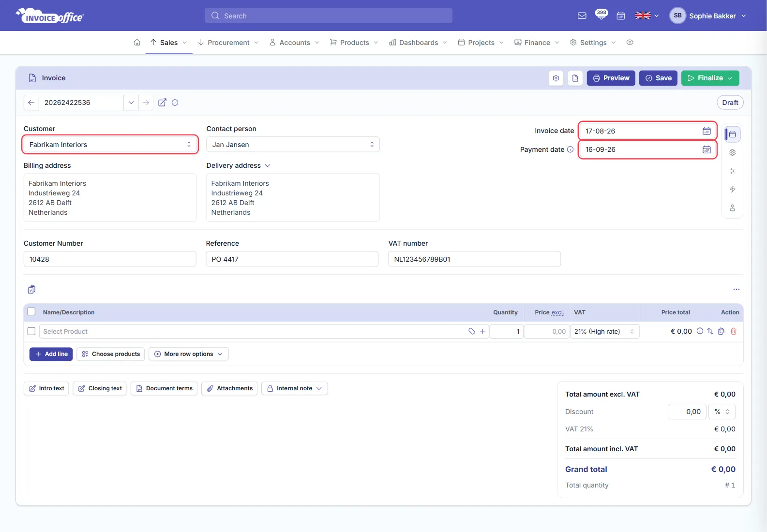Open invoice in new window icon

click(x=163, y=103)
